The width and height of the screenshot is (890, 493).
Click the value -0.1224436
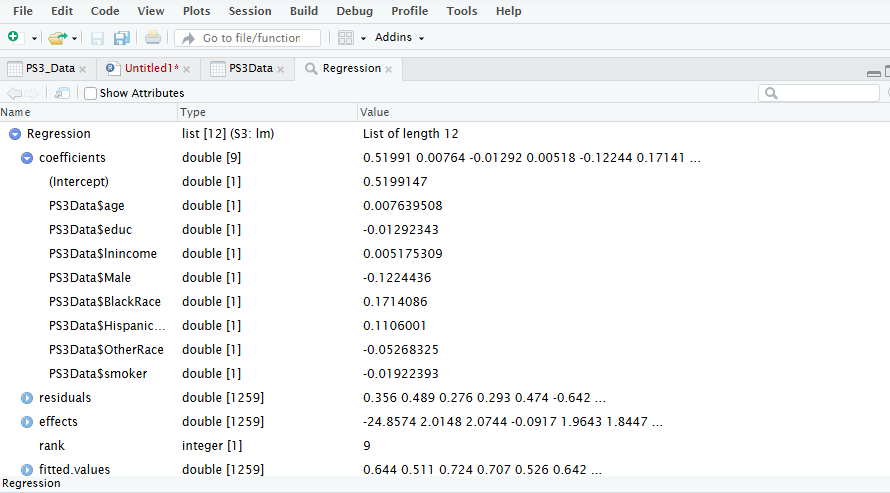point(397,277)
